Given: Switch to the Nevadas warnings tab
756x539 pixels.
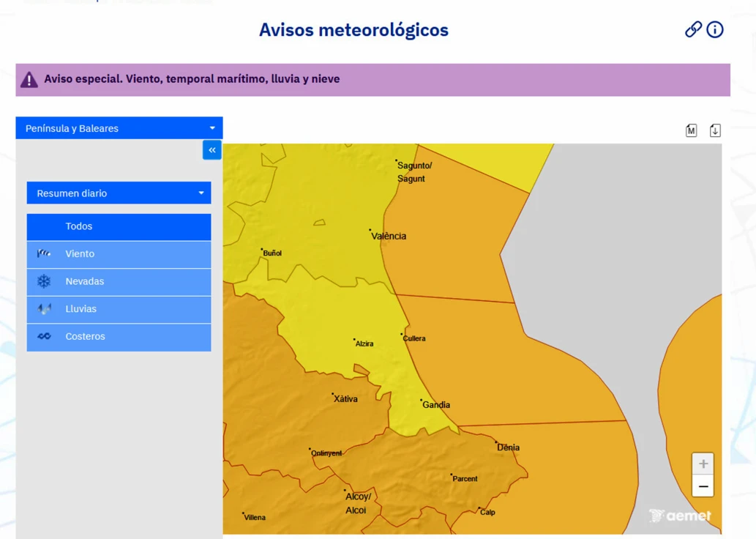Looking at the screenshot, I should [x=84, y=281].
